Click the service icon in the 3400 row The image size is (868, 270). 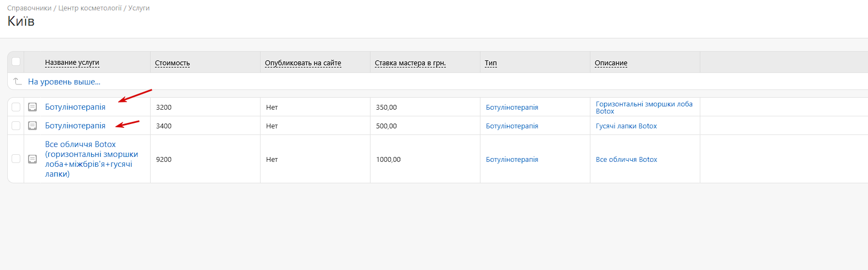[32, 126]
